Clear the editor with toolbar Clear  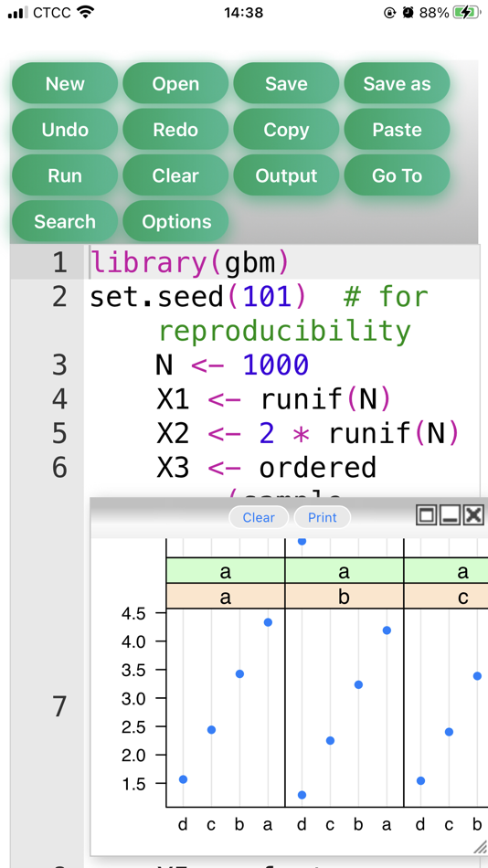click(x=175, y=175)
